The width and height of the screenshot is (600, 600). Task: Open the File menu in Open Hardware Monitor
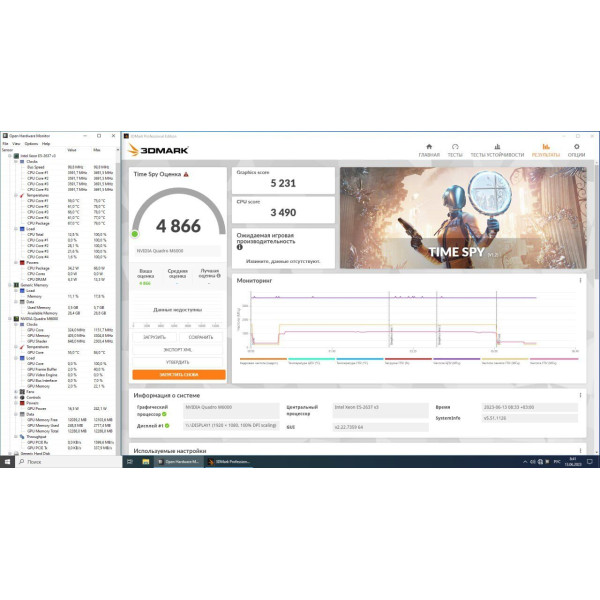(x=5, y=143)
